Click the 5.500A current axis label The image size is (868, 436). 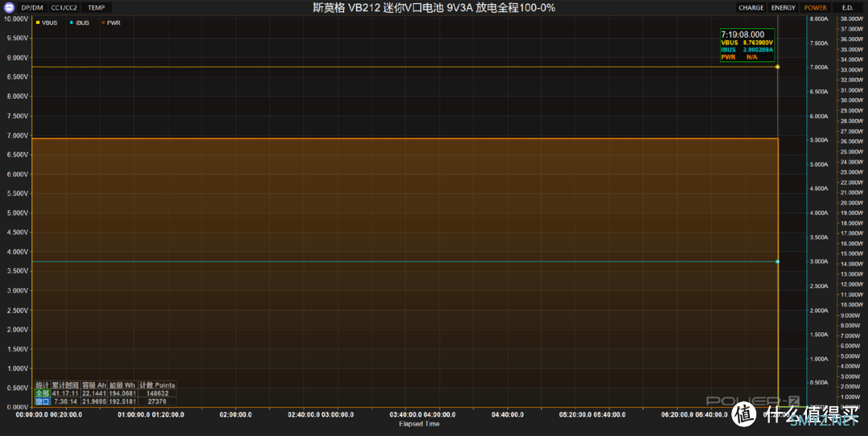click(819, 140)
